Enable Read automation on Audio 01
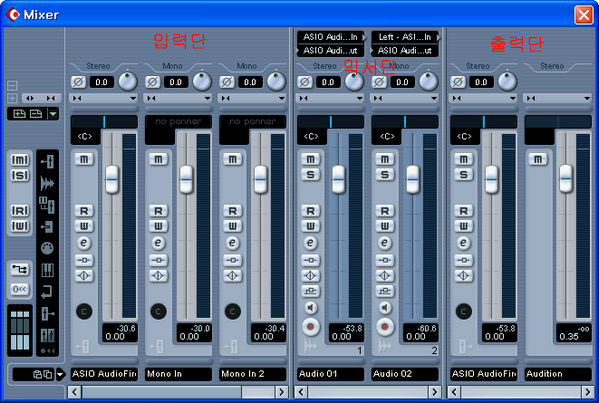599x403 pixels. pyautogui.click(x=311, y=211)
